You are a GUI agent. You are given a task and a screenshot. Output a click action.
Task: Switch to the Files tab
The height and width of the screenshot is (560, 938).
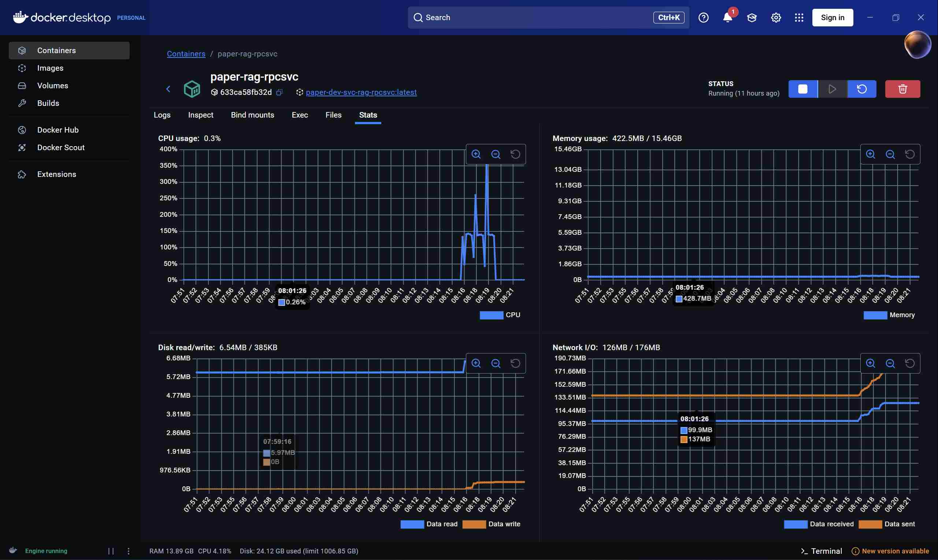(334, 115)
